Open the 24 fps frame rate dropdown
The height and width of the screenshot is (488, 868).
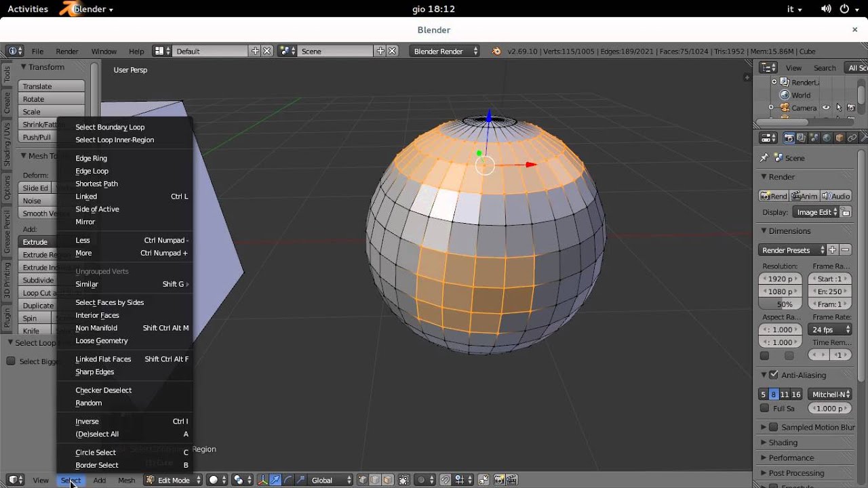[x=831, y=329]
